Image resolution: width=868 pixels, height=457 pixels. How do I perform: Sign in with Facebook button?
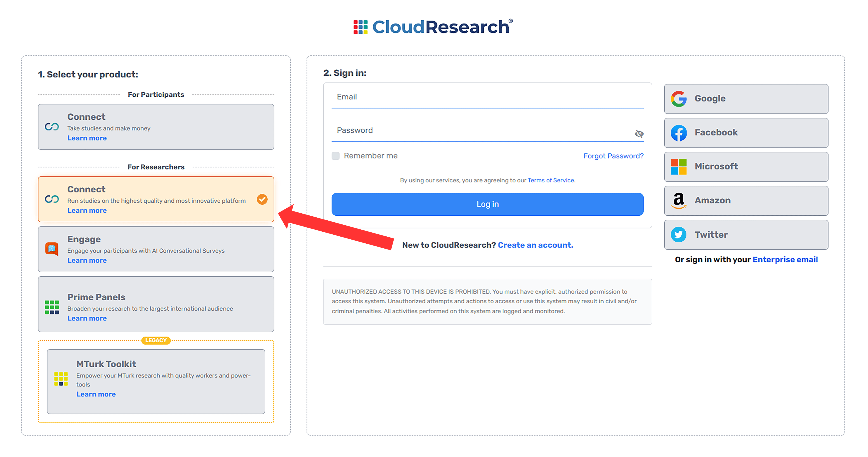[x=746, y=133]
